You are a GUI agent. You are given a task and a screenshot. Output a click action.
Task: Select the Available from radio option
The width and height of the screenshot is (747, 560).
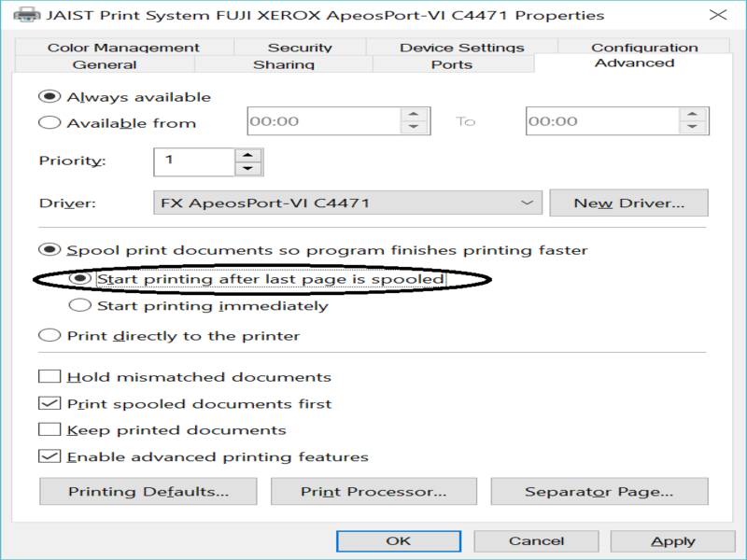pyautogui.click(x=47, y=122)
